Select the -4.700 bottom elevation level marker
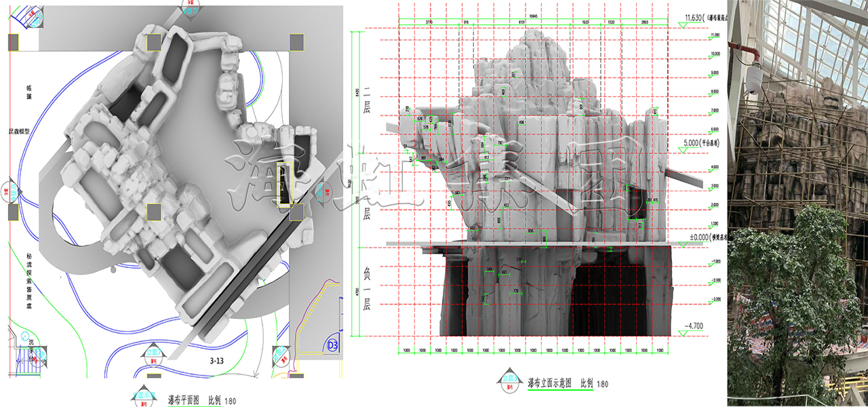This screenshot has height=407, width=868. pos(694,326)
